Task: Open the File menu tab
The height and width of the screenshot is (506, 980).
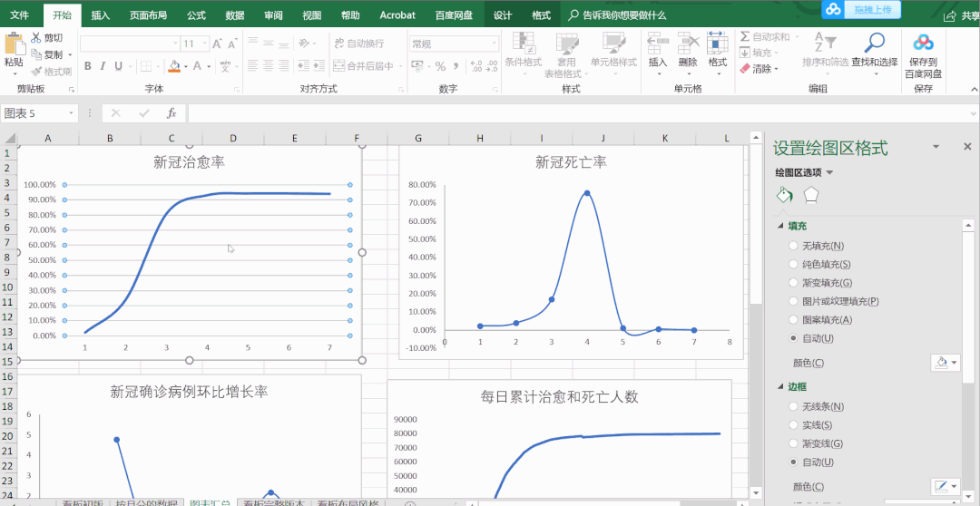Action: point(19,15)
